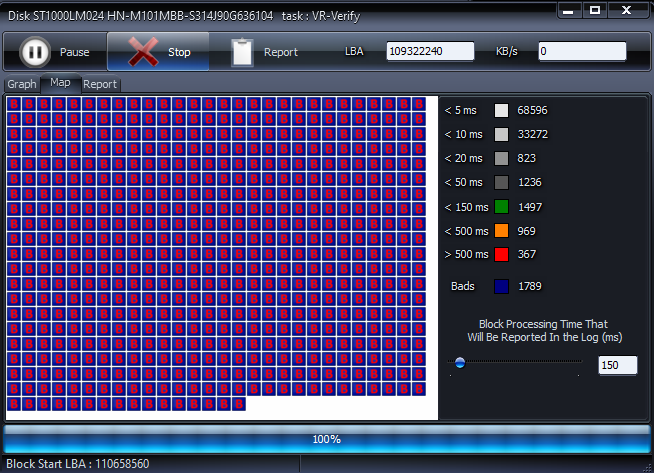Click the count value 1236
The width and height of the screenshot is (654, 473).
(530, 182)
